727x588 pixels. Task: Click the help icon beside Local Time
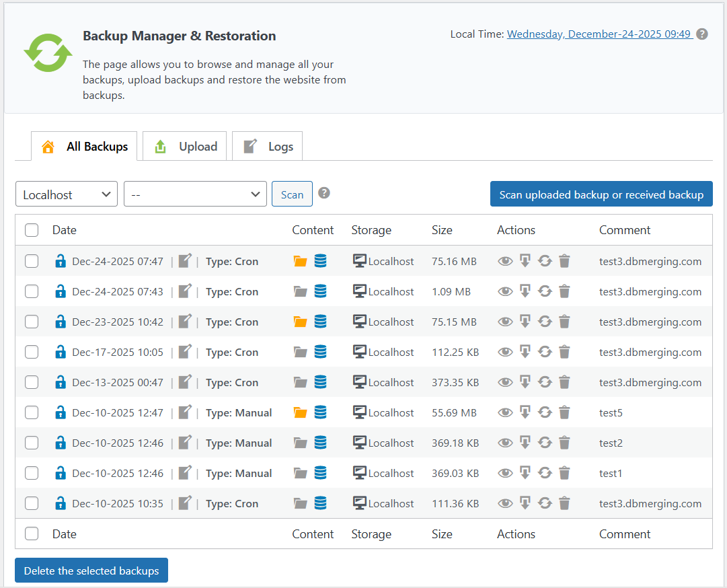click(701, 34)
